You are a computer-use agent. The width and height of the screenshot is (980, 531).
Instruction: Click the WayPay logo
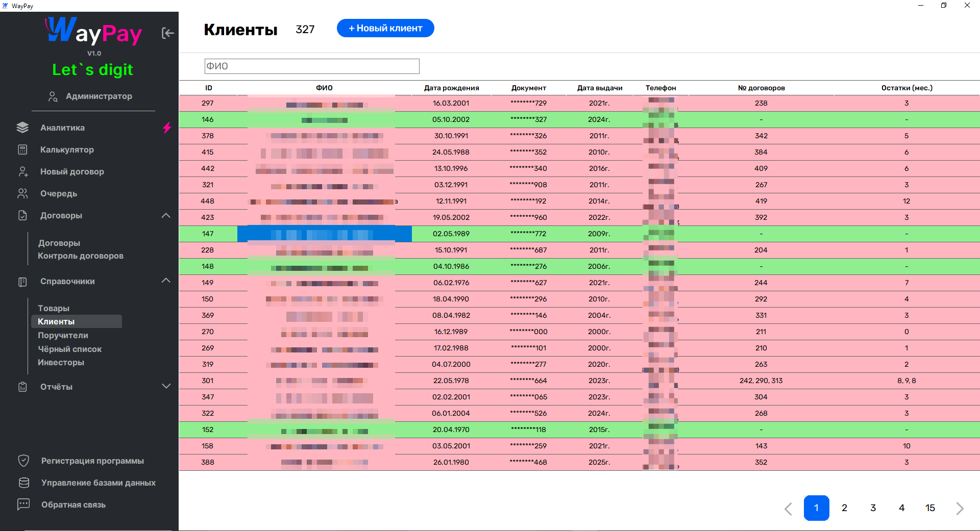point(93,32)
